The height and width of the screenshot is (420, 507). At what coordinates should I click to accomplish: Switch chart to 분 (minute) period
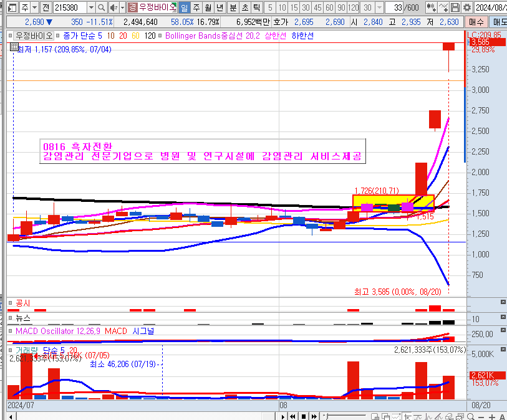click(x=233, y=7)
